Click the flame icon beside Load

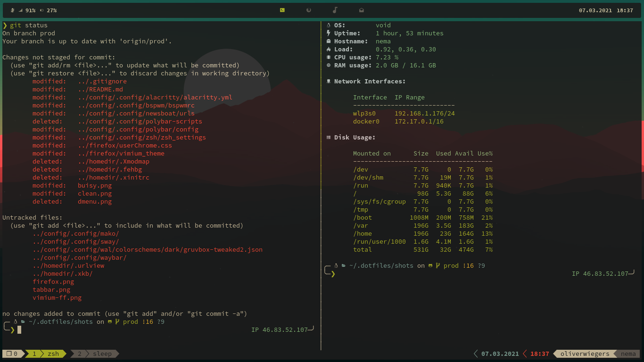[x=329, y=49]
